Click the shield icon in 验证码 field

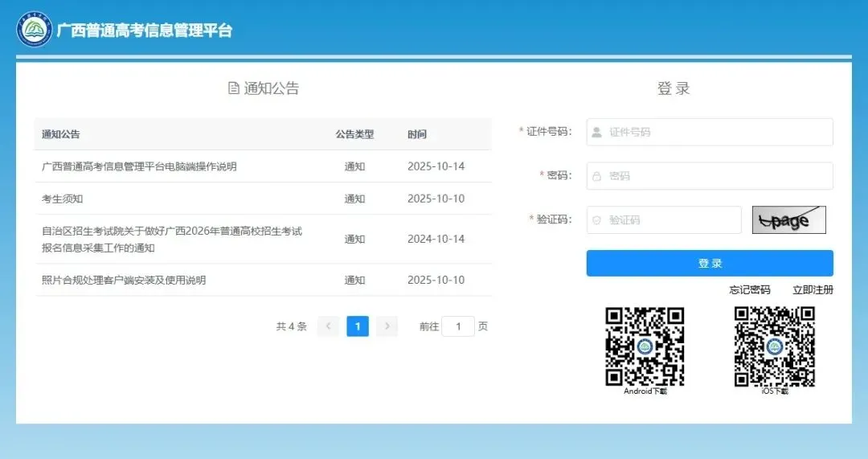pos(596,219)
